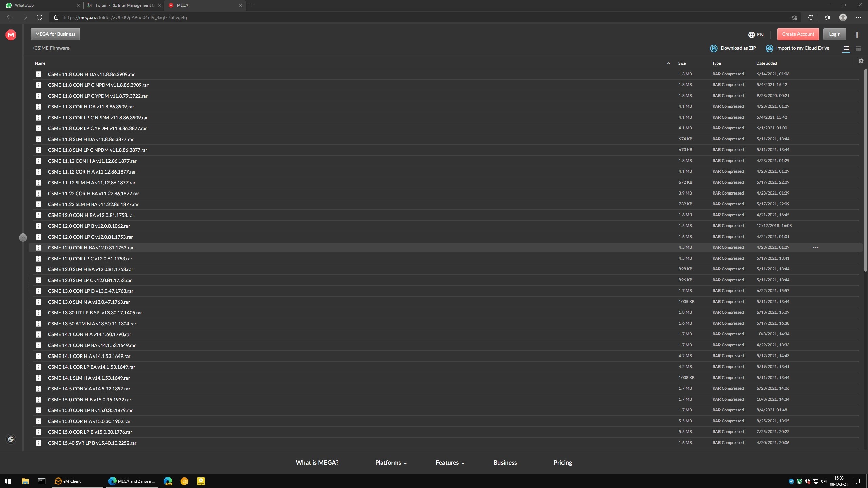Click the Name column header
This screenshot has width=868, height=488.
(x=40, y=63)
